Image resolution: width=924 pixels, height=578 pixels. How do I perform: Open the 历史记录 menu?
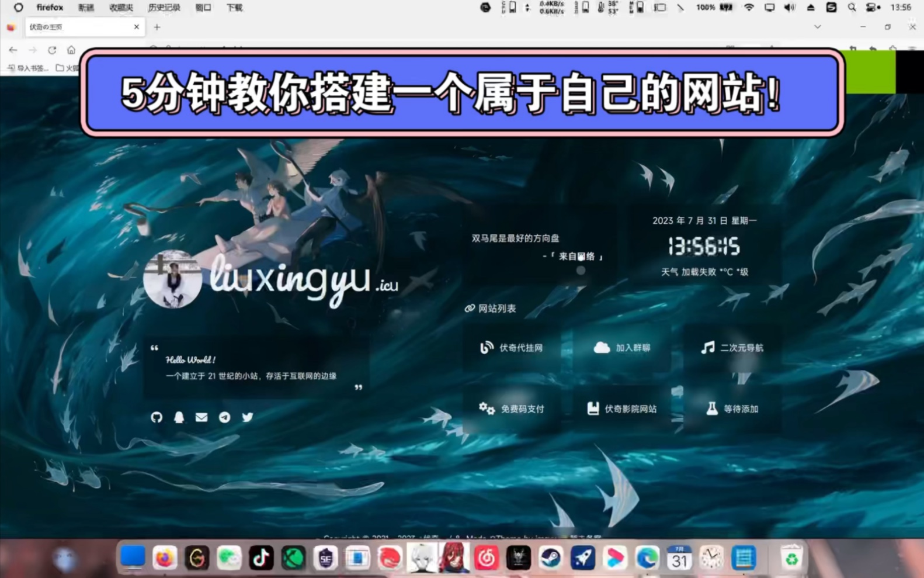click(x=164, y=8)
